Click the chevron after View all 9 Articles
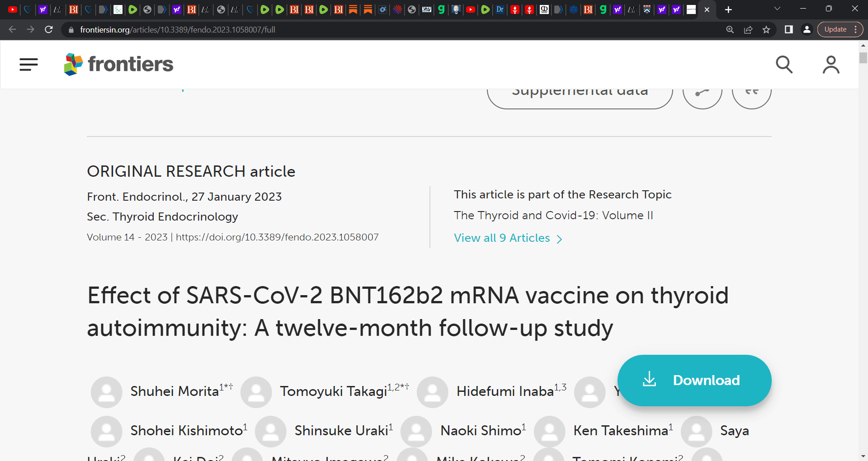The image size is (868, 461). (x=559, y=239)
